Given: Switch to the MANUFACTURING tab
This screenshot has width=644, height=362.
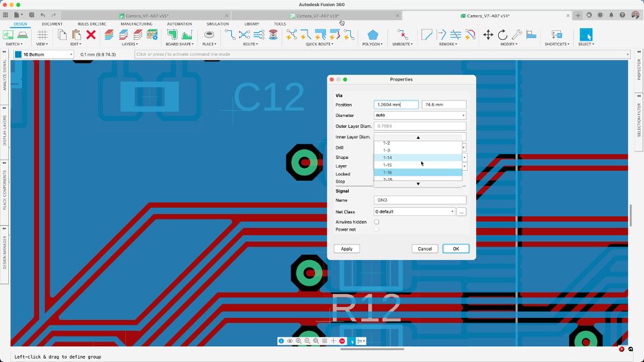Looking at the screenshot, I should coord(136,24).
